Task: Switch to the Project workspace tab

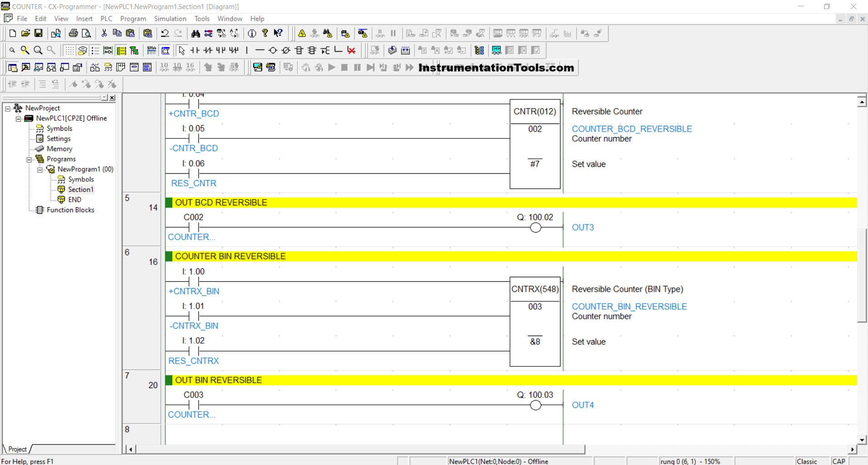Action: click(18, 449)
